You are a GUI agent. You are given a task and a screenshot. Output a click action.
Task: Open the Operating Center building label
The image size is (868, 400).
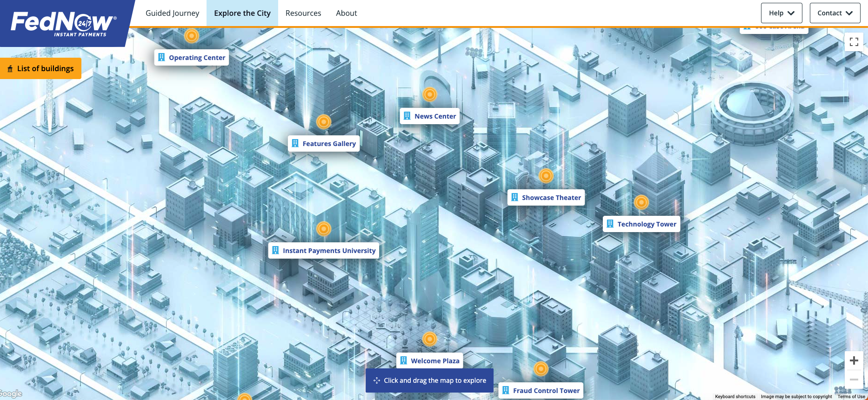coord(192,58)
